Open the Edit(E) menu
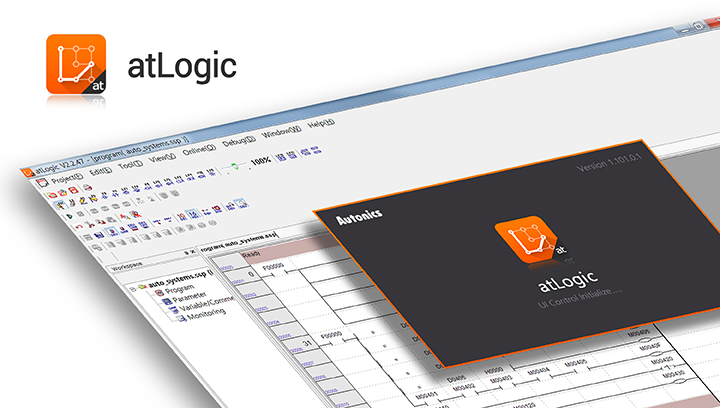This screenshot has width=720, height=408. (101, 171)
